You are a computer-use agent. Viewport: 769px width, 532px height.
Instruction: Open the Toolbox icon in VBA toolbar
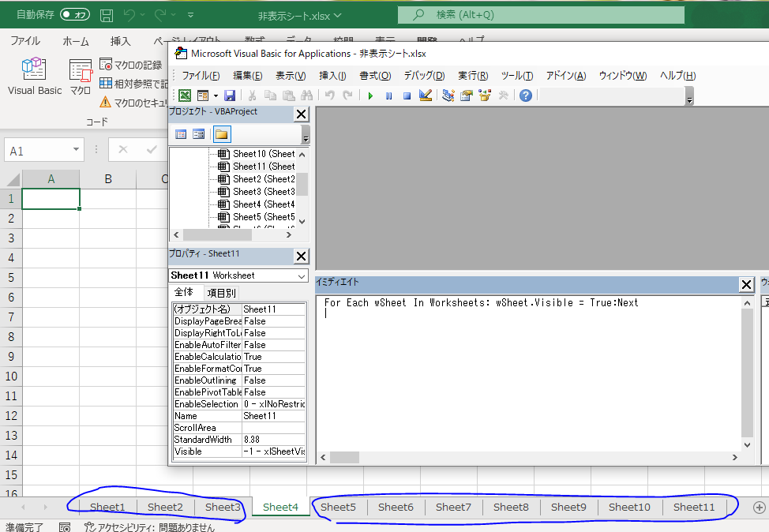[503, 96]
